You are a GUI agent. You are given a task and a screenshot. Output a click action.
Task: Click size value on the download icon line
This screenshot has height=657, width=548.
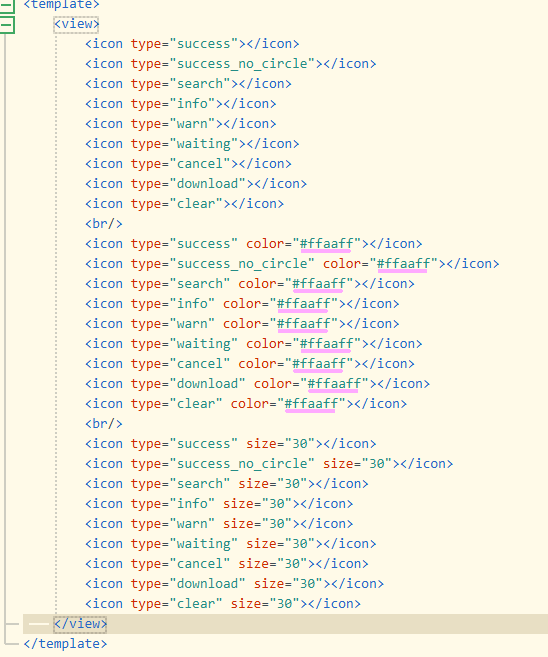[308, 584]
